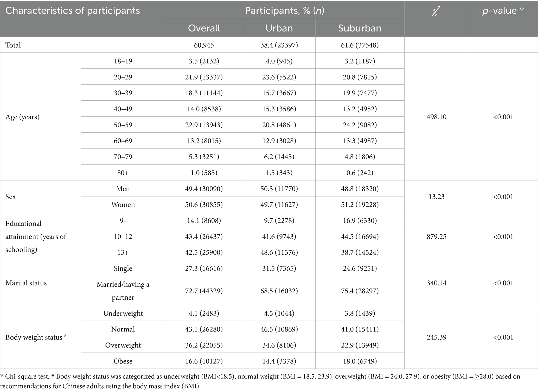Select the p-value column header
This screenshot has width=538, height=392.
[503, 11]
